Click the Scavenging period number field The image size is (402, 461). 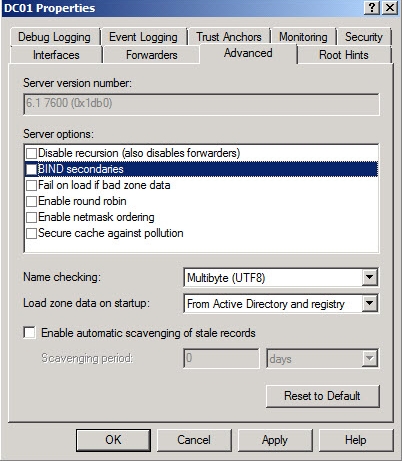click(x=221, y=358)
